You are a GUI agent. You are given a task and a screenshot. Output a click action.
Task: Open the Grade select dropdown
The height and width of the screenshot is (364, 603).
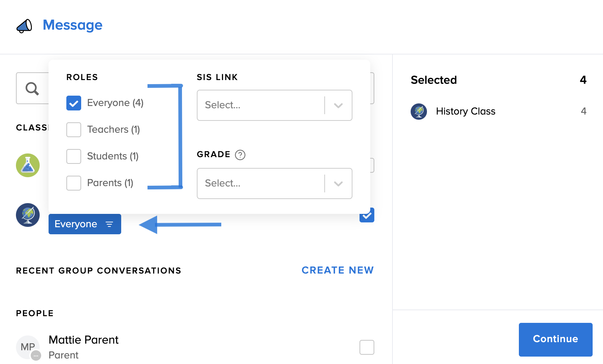tap(274, 183)
